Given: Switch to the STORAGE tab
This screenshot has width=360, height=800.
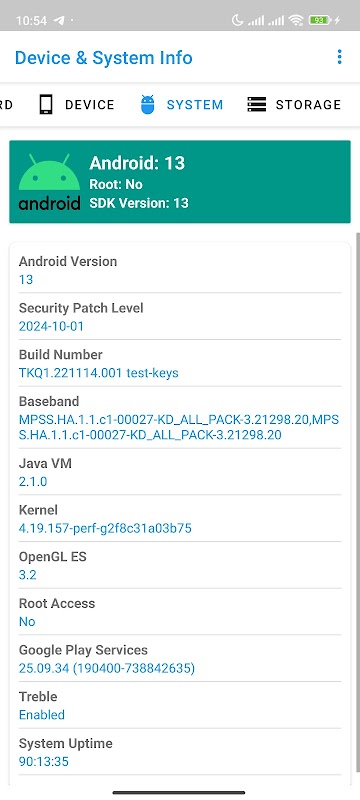Looking at the screenshot, I should coord(294,105).
